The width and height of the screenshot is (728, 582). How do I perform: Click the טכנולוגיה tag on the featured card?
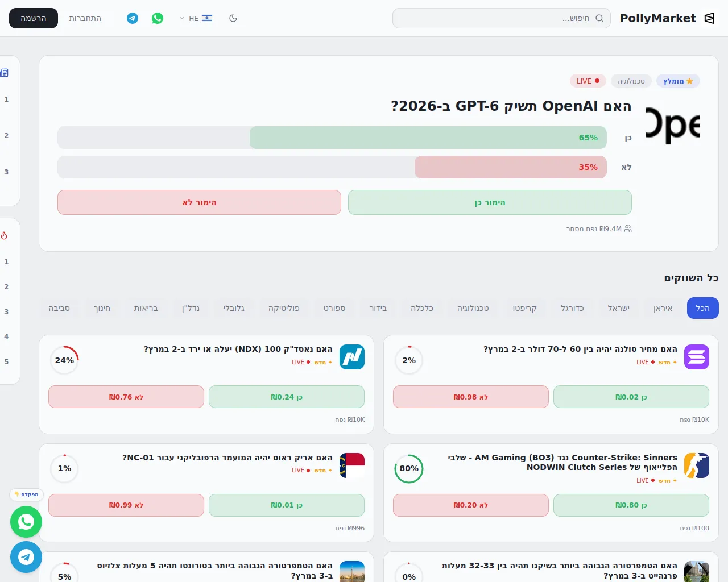[x=631, y=81]
